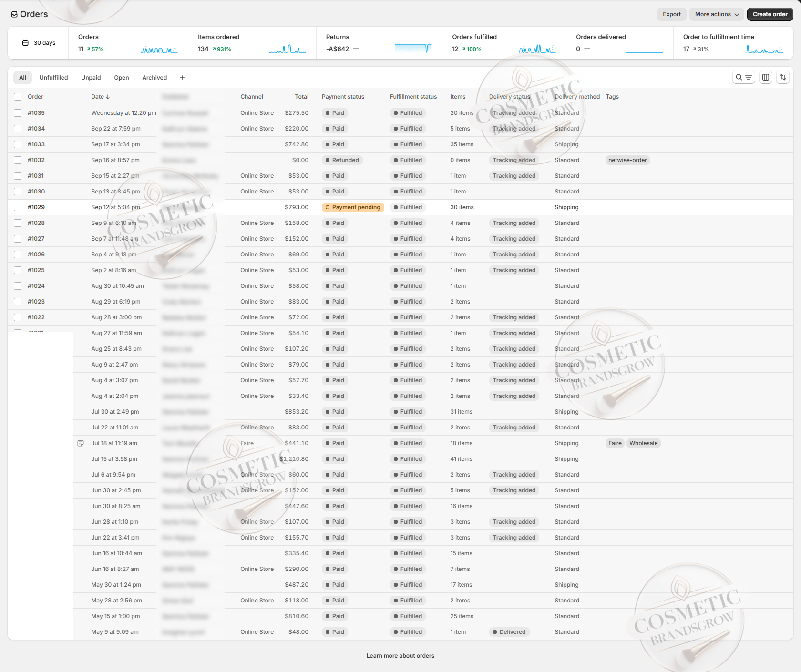The image size is (801, 672).
Task: Click the note icon on Jul 18 order
Action: [x=81, y=443]
